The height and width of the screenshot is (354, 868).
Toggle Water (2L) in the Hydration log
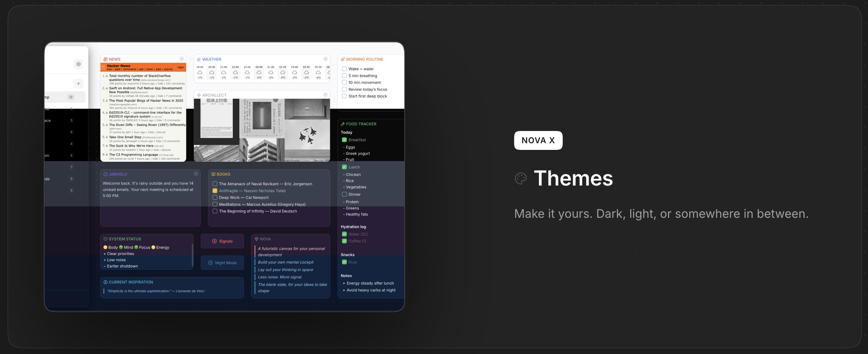pos(344,234)
